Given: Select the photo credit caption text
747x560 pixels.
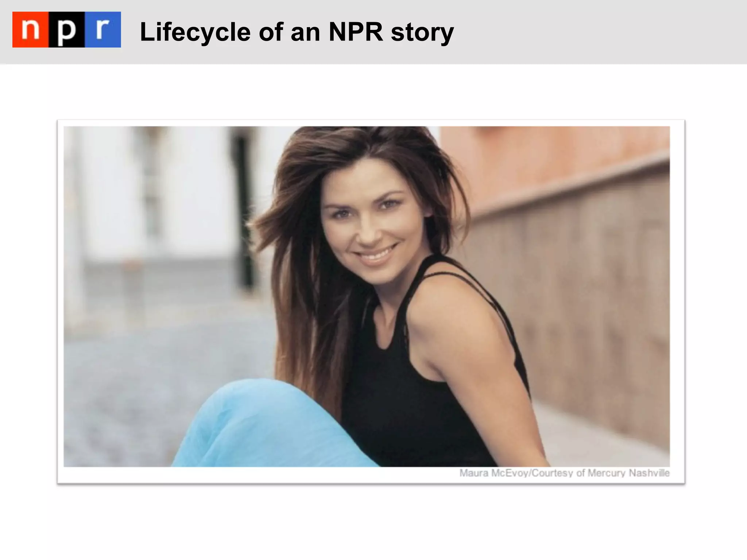Looking at the screenshot, I should pyautogui.click(x=565, y=473).
